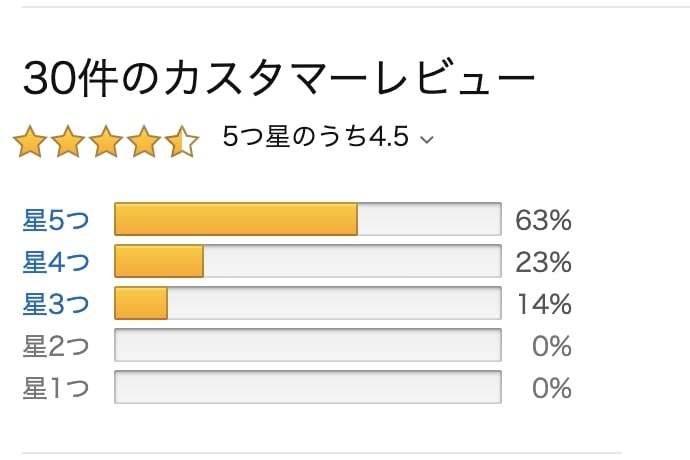Open the 星4つ reviews link
This screenshot has width=690, height=460.
[56, 262]
